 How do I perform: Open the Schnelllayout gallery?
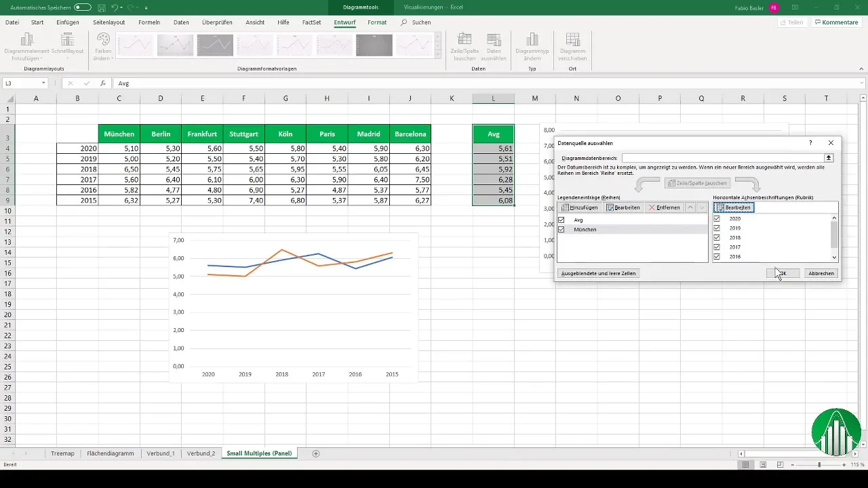pos(67,45)
